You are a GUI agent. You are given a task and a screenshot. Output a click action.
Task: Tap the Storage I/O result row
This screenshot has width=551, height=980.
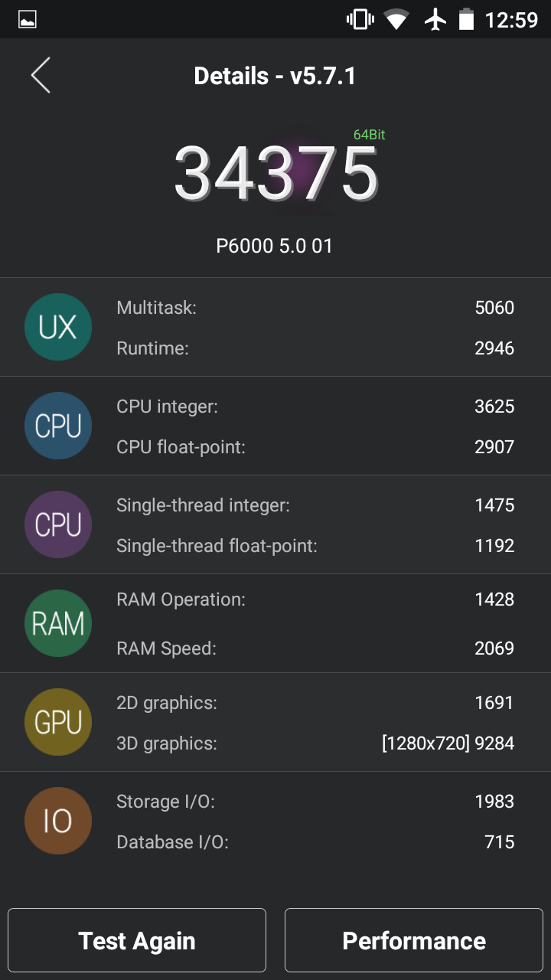pos(314,802)
